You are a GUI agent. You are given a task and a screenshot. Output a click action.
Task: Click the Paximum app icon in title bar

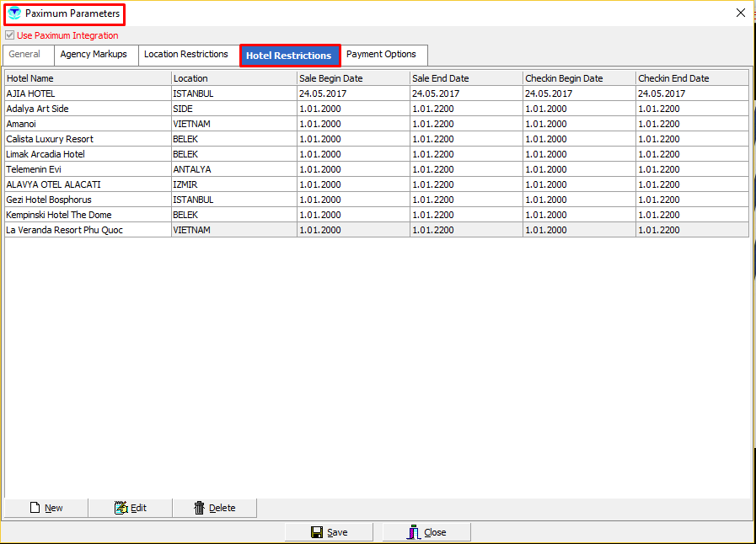coord(14,13)
